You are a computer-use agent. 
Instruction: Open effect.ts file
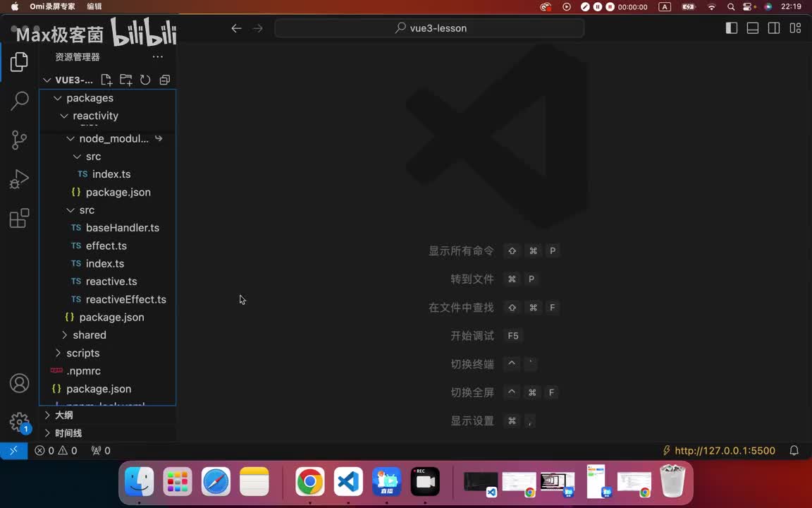(x=108, y=246)
